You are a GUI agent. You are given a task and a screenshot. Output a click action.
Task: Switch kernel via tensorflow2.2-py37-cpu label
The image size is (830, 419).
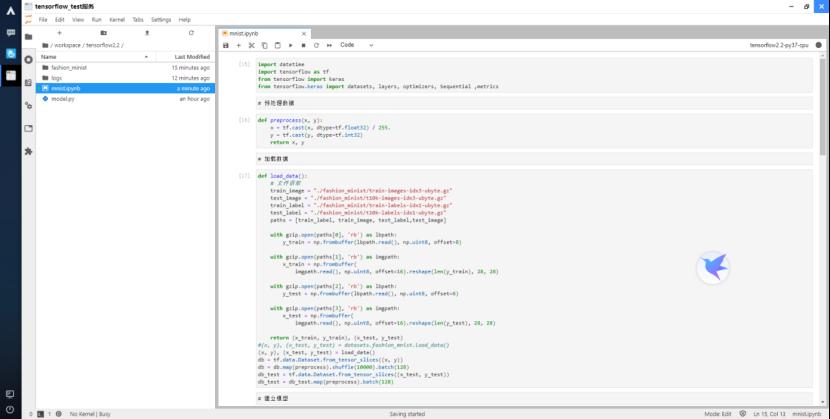(779, 45)
